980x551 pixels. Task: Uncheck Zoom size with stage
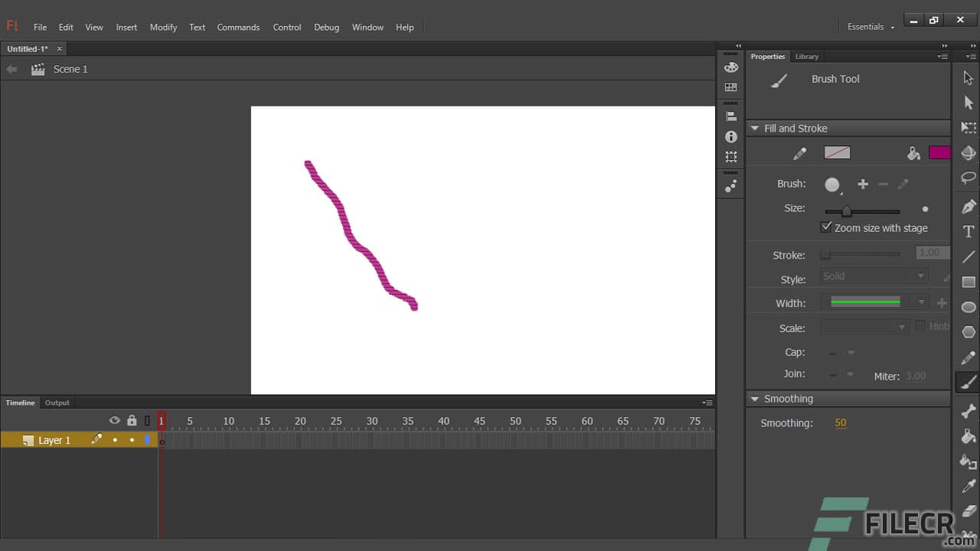click(x=826, y=227)
